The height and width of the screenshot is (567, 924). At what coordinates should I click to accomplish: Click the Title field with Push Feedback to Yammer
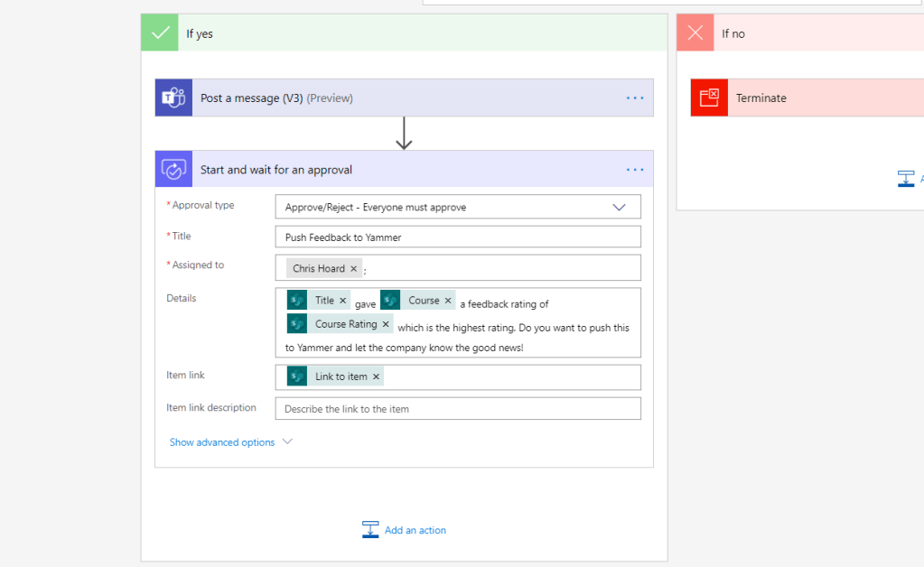pyautogui.click(x=458, y=237)
